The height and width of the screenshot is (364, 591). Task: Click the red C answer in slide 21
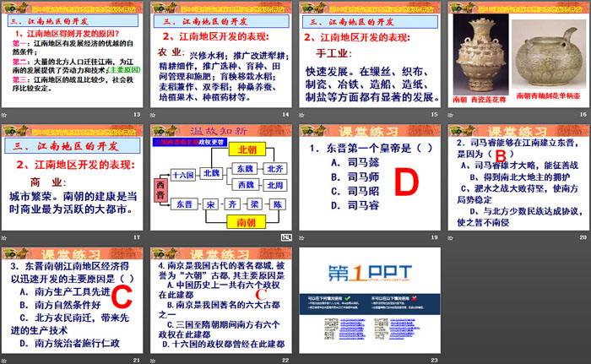coord(122,297)
